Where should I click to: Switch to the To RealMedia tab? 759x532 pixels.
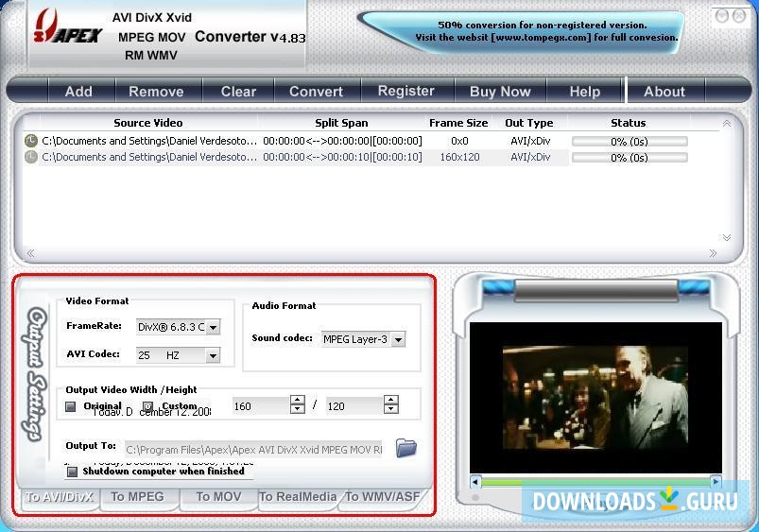298,497
